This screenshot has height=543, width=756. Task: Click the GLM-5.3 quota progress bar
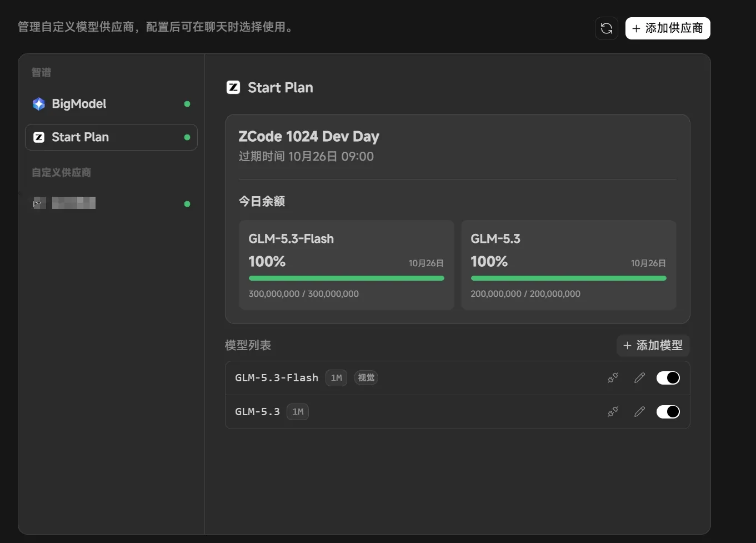pos(569,278)
